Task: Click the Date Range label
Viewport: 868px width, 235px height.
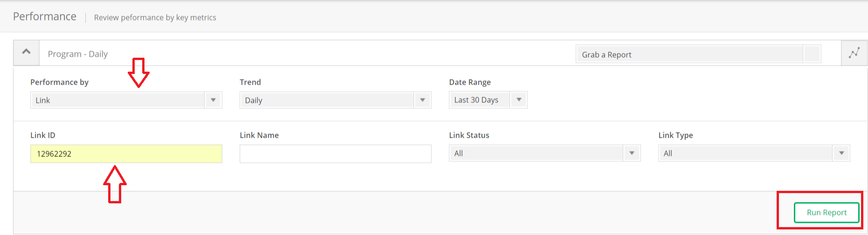Action: pyautogui.click(x=470, y=82)
